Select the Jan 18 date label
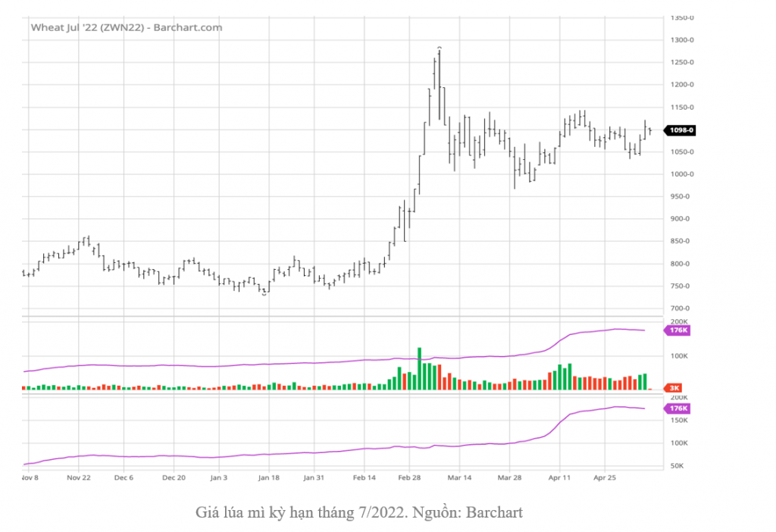This screenshot has height=532, width=776. [268, 478]
